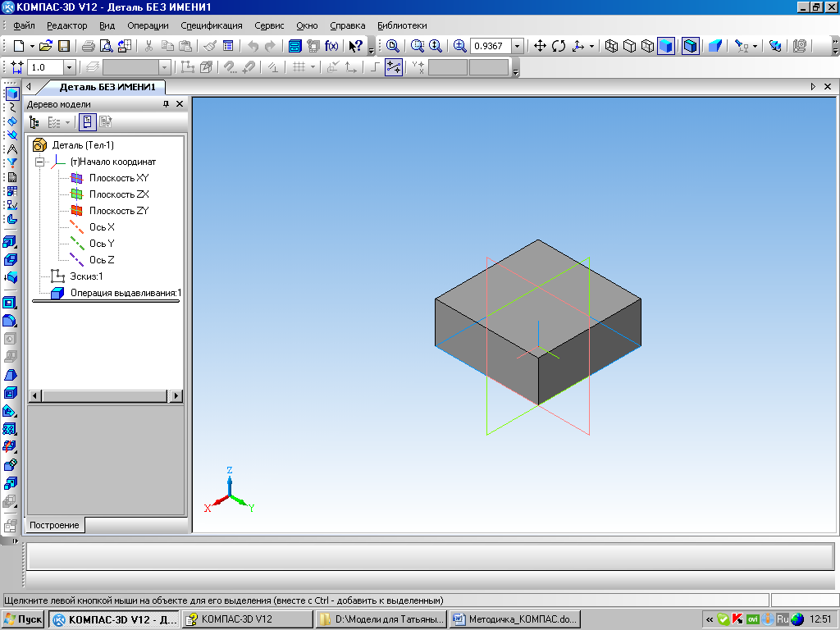Image resolution: width=840 pixels, height=630 pixels.
Task: Toggle model tree structure view button
Action: pos(34,122)
